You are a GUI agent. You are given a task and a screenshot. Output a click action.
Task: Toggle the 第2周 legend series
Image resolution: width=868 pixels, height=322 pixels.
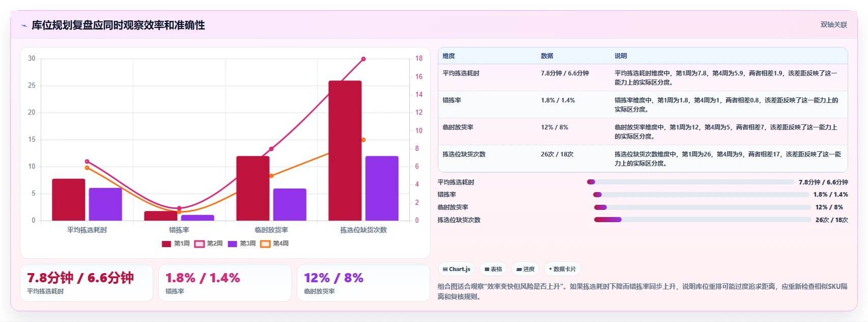(209, 244)
